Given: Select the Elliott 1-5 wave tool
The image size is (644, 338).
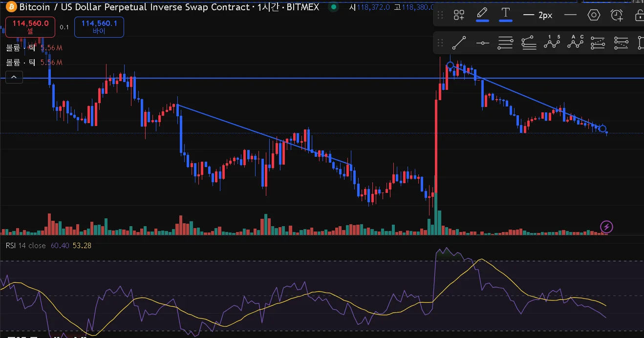Looking at the screenshot, I should coord(552,42).
